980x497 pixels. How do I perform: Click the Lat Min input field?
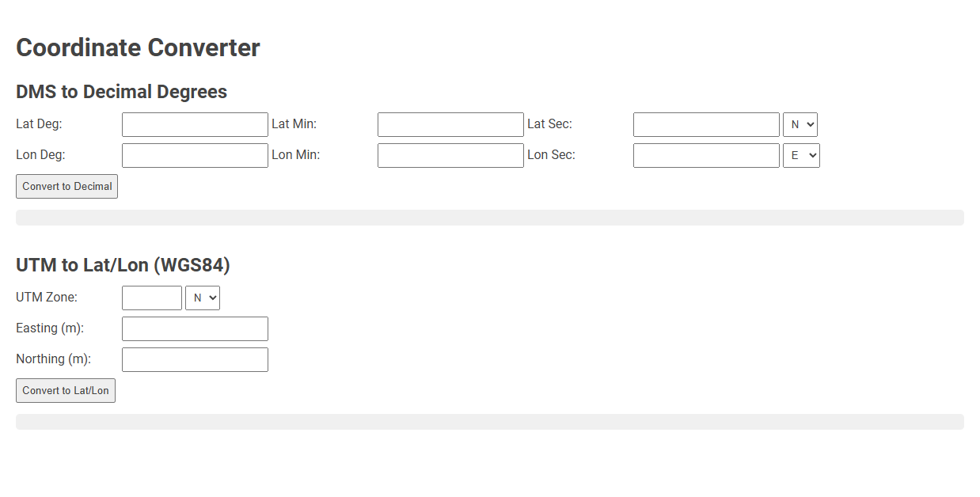[x=450, y=124]
